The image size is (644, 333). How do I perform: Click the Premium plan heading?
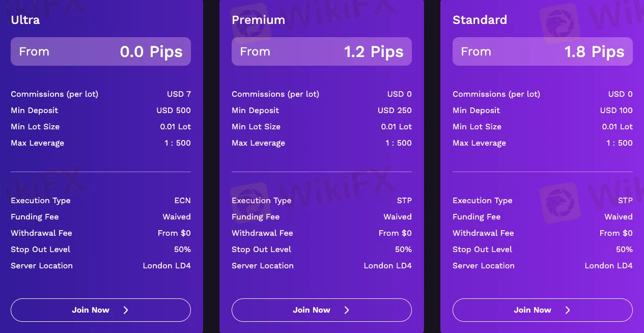click(x=259, y=19)
